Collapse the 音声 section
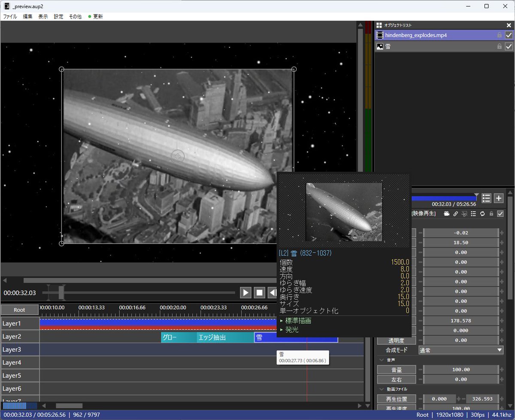 pyautogui.click(x=382, y=360)
